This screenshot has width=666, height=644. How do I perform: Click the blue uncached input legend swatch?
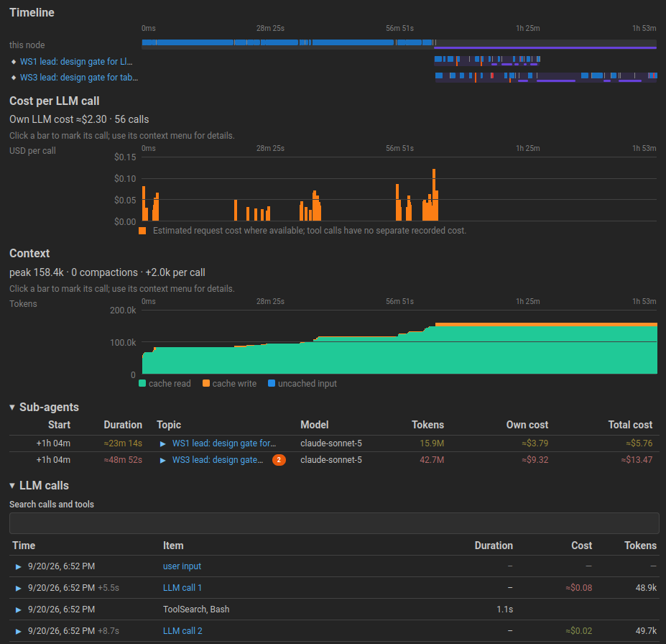pos(272,383)
